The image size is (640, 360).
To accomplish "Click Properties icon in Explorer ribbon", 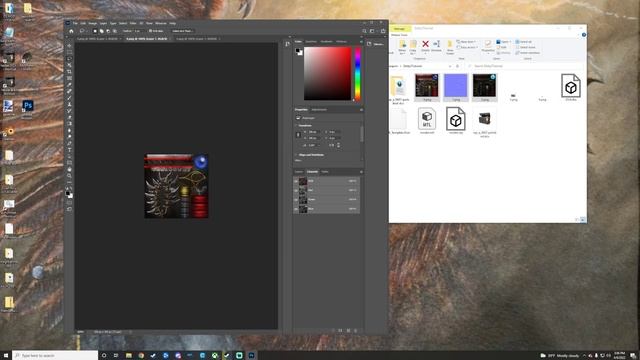I will (488, 44).
